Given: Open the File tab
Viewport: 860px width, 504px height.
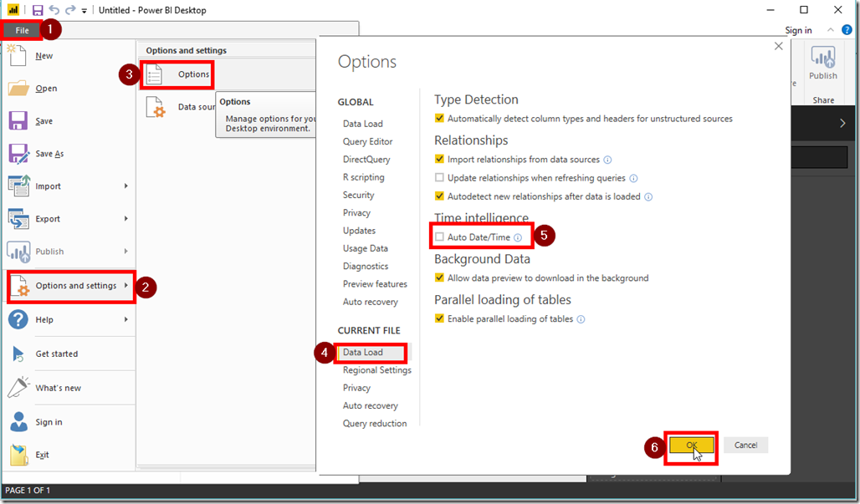Looking at the screenshot, I should tap(22, 30).
